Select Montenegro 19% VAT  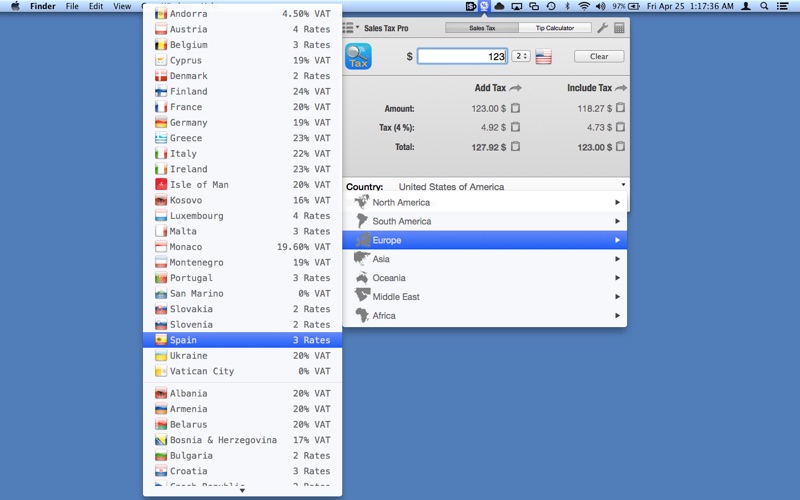point(242,263)
